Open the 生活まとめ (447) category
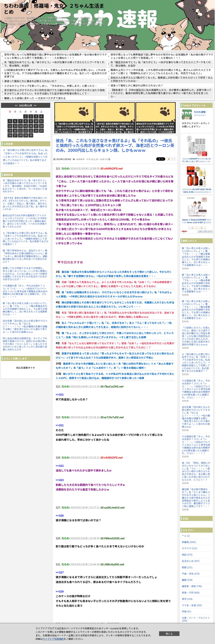This screenshot has width=215, height=644. 191,561
